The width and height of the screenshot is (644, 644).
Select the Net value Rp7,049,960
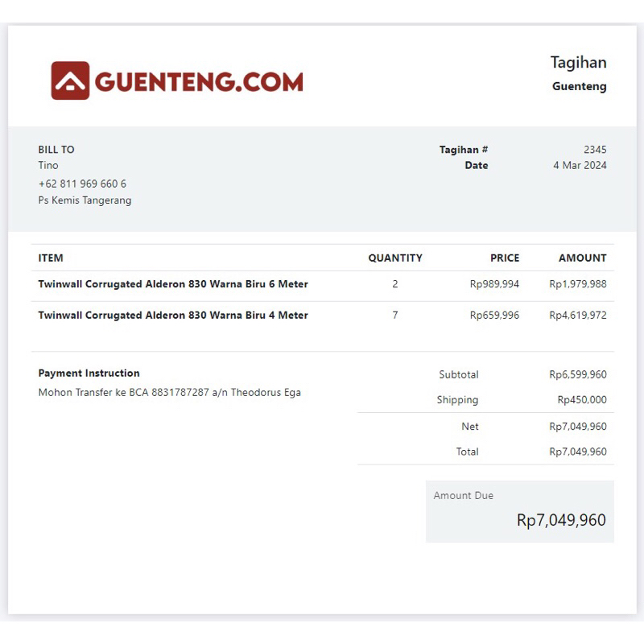578,427
